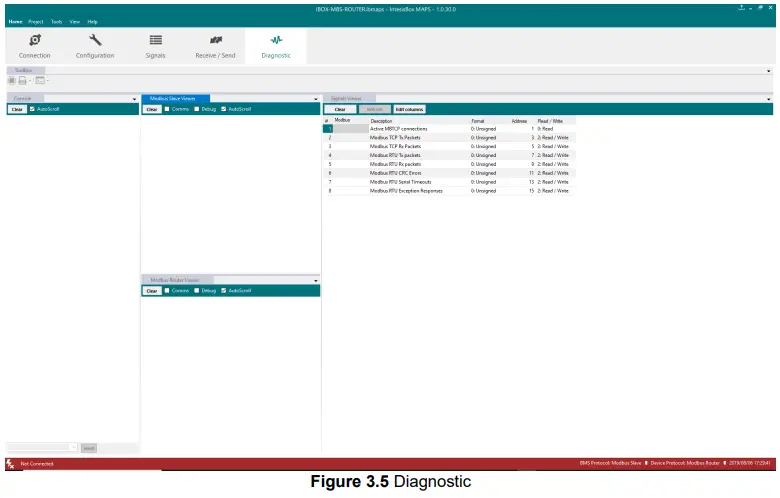The width and height of the screenshot is (780, 498).
Task: Click the ToolBox window layout icon
Action: [x=40, y=80]
